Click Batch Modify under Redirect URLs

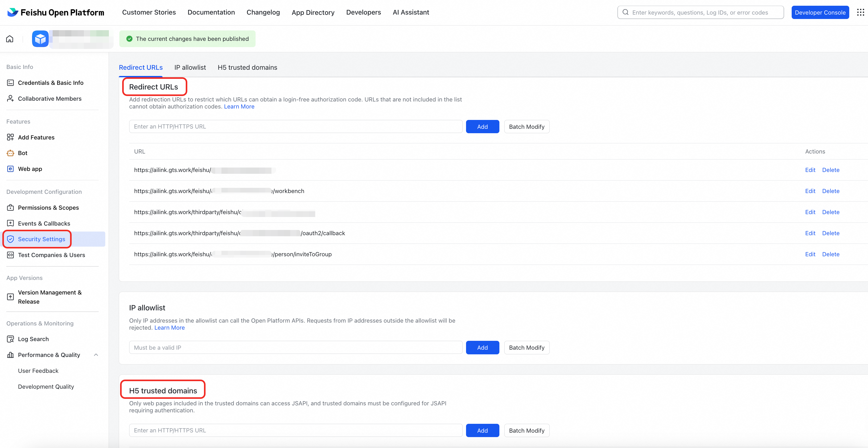pos(526,127)
